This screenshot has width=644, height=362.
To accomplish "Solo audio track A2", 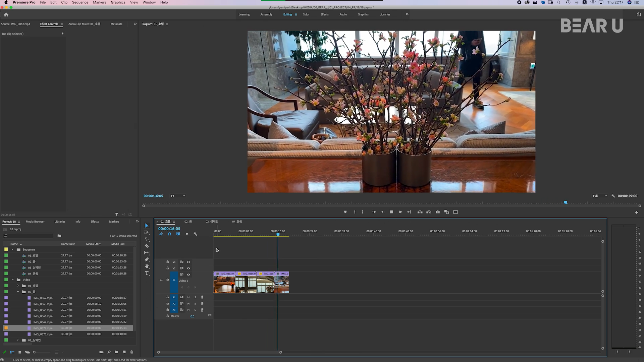I will (195, 304).
